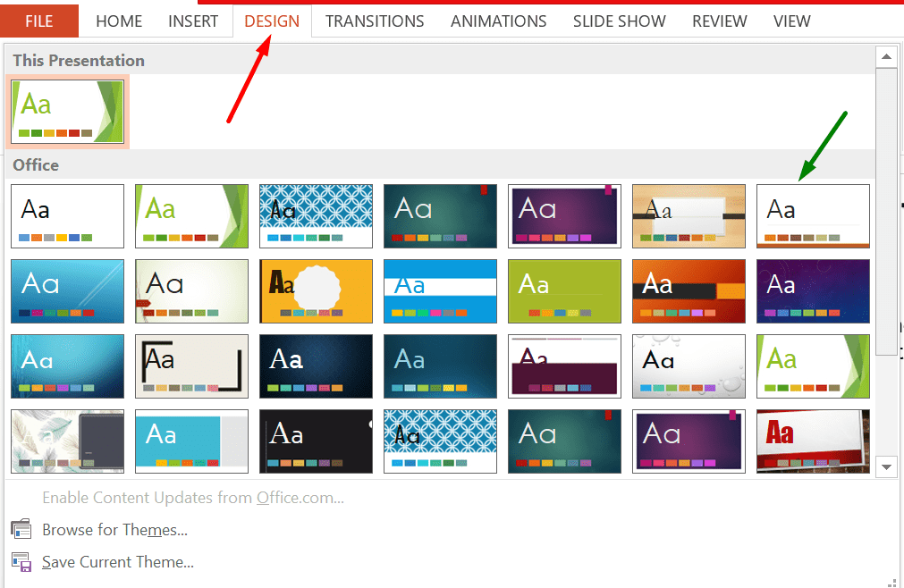Apply the olive green solid theme
Viewport: 904px width, 588px height.
564,290
